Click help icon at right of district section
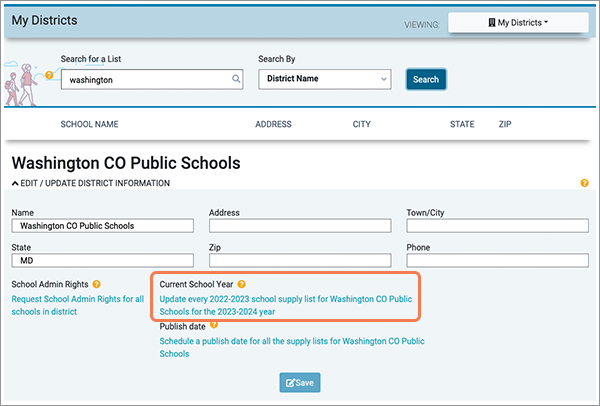The image size is (600, 406). click(x=584, y=183)
